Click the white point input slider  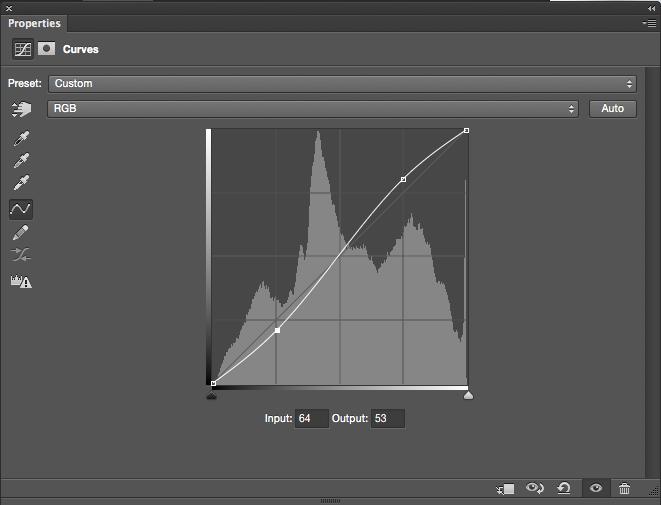(x=467, y=396)
